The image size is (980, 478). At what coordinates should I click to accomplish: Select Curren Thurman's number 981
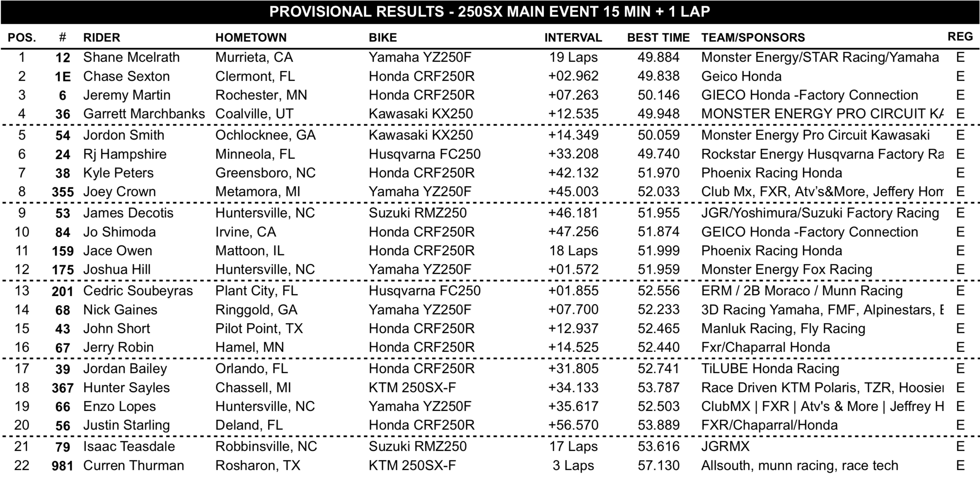point(62,466)
